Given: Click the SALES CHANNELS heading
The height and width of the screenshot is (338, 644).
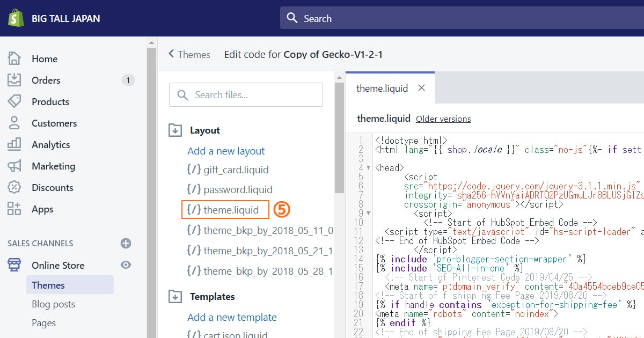Looking at the screenshot, I should click(x=40, y=244).
